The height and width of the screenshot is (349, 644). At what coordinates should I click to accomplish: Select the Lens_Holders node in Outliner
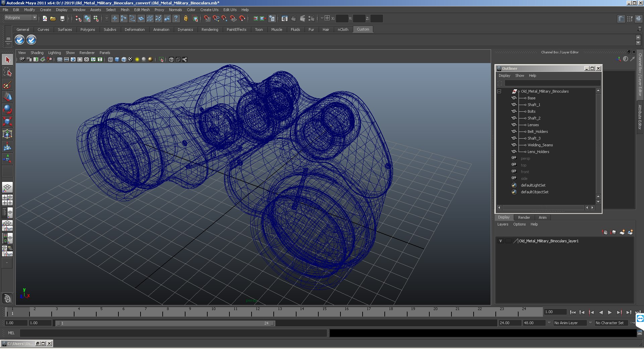point(538,152)
